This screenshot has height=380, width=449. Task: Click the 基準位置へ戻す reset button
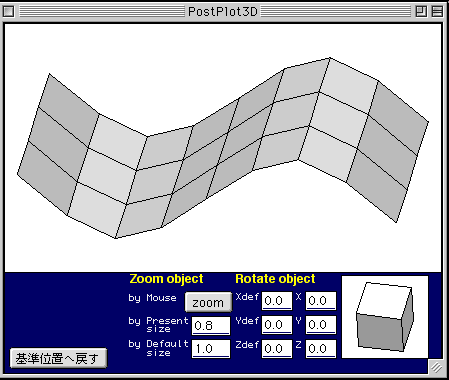58,358
